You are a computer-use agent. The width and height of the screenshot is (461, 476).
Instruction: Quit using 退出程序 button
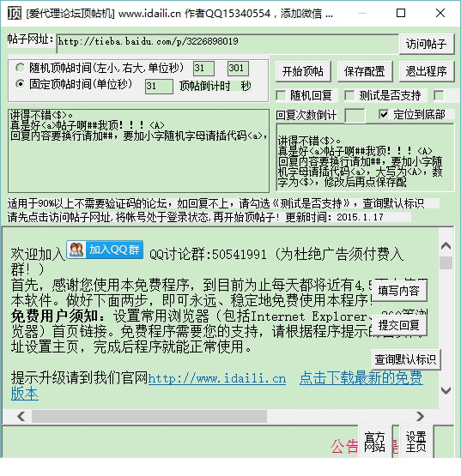427,72
